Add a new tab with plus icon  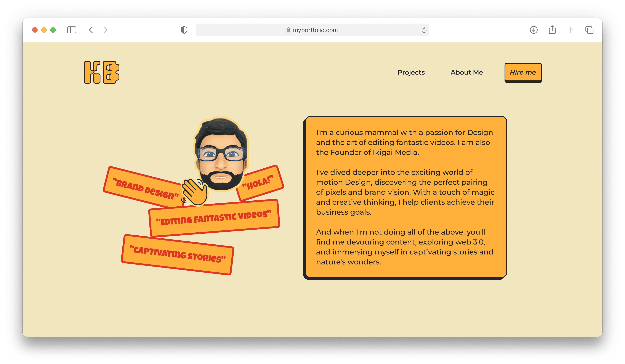571,30
